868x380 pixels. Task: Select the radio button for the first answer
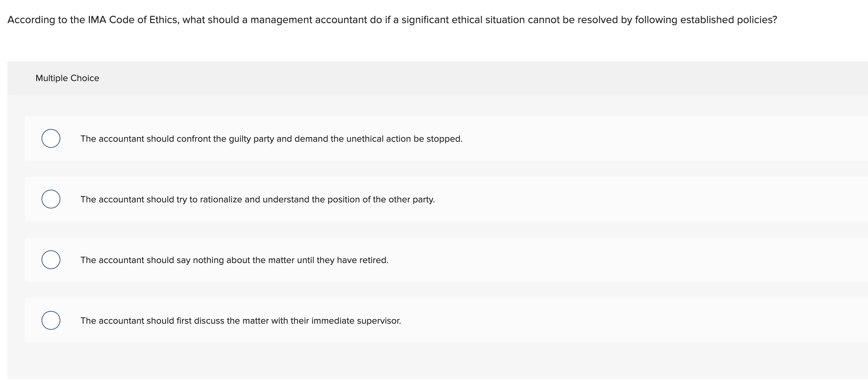click(x=51, y=138)
